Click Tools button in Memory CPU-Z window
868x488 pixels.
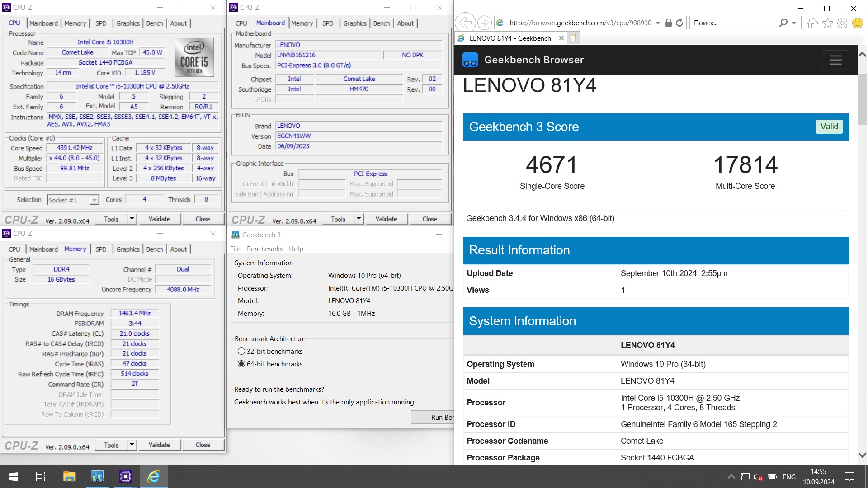click(x=111, y=445)
